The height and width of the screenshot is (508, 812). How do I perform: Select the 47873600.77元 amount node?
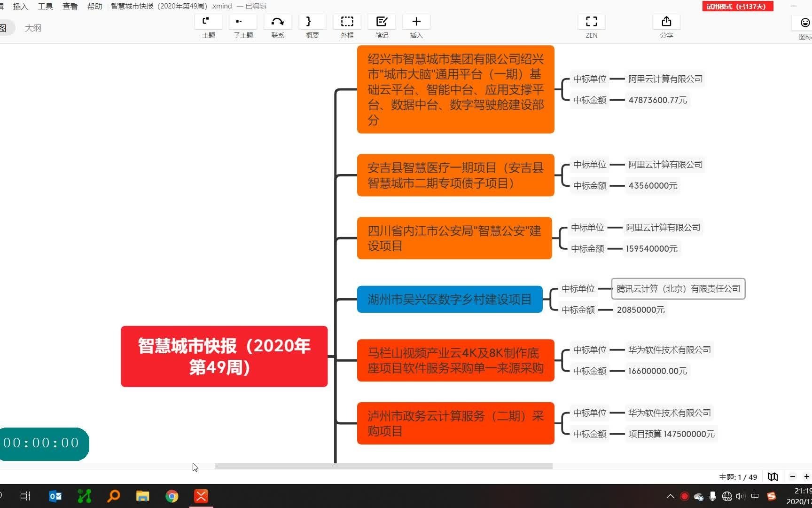click(x=657, y=100)
